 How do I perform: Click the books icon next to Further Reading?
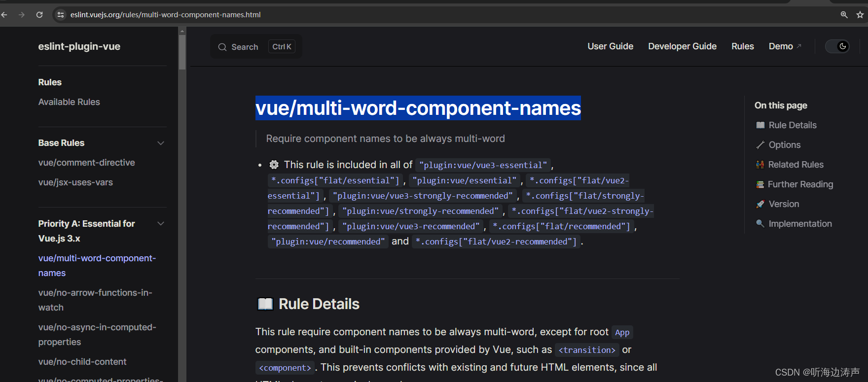(760, 184)
